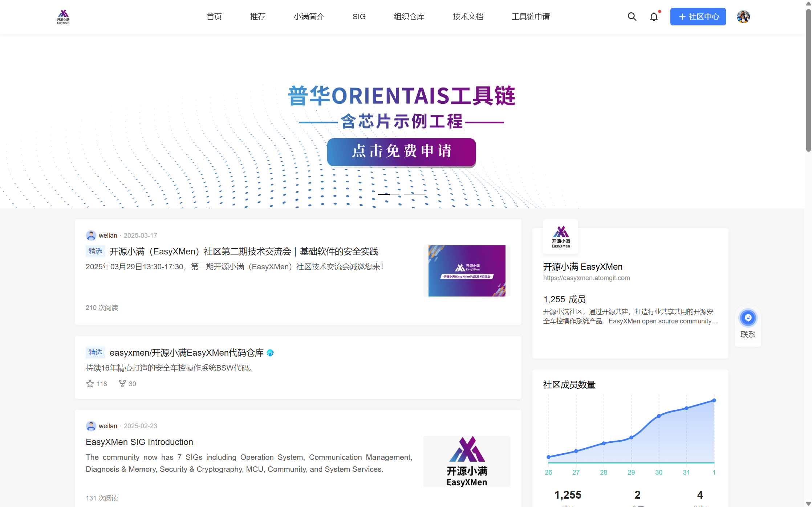
Task: Click the star count 118
Action: tap(102, 384)
